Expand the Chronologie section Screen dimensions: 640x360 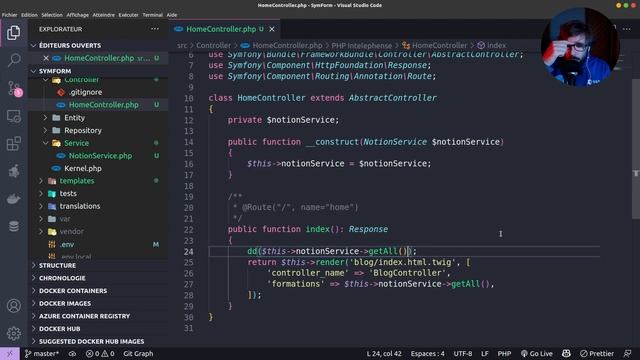click(62, 278)
